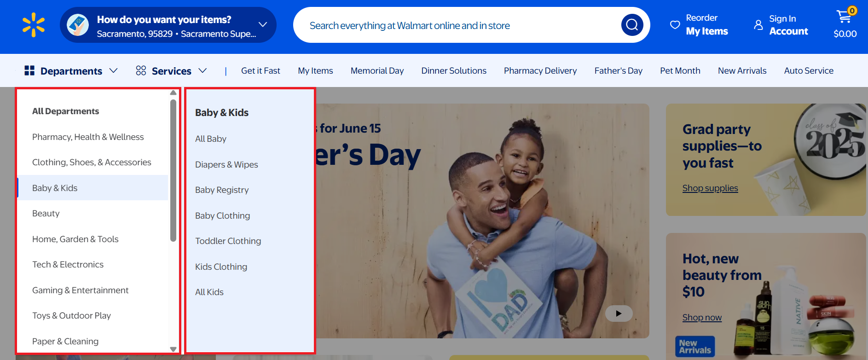868x360 pixels.
Task: Click the search magnifier button
Action: [632, 25]
